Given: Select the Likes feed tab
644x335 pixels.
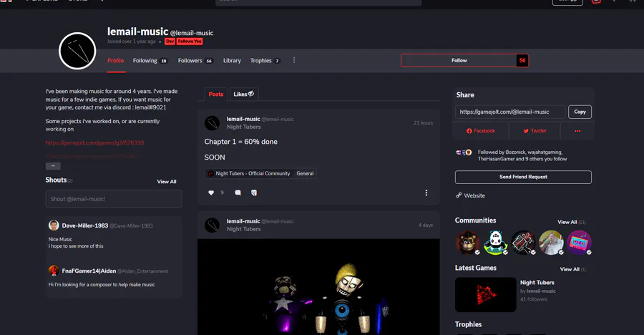Looking at the screenshot, I should 244,94.
